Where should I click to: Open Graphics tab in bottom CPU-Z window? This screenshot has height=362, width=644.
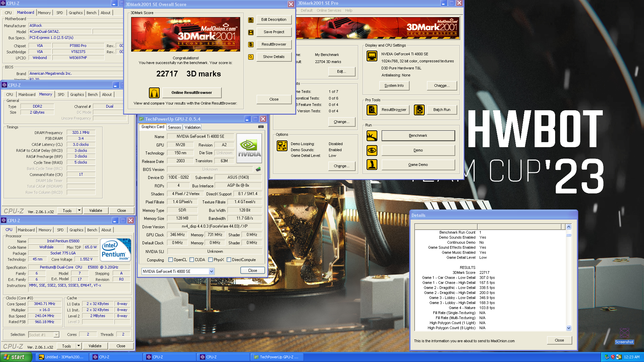76,230
